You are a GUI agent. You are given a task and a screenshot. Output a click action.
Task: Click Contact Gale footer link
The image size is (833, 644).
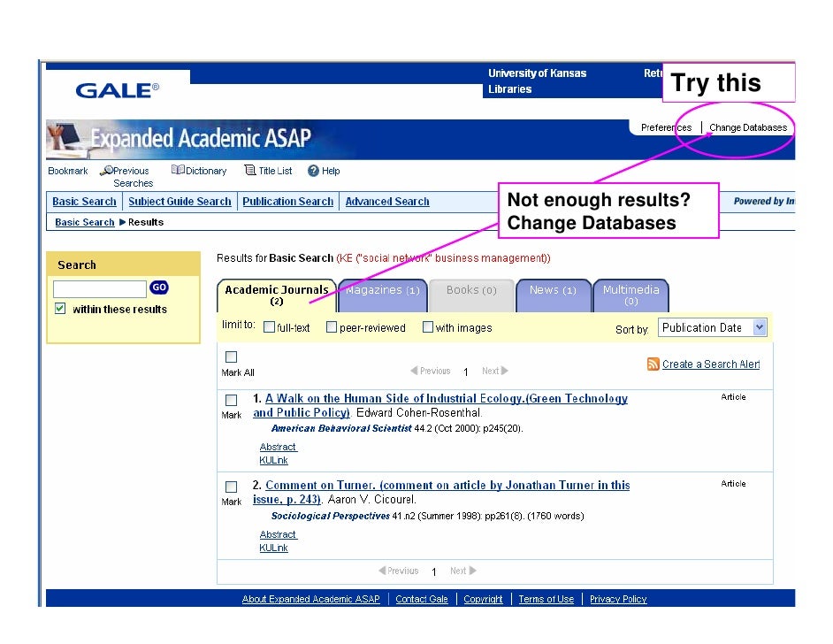point(421,599)
